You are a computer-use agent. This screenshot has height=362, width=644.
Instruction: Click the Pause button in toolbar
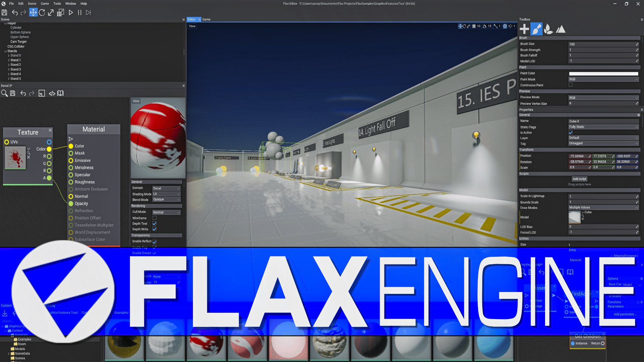coord(79,12)
